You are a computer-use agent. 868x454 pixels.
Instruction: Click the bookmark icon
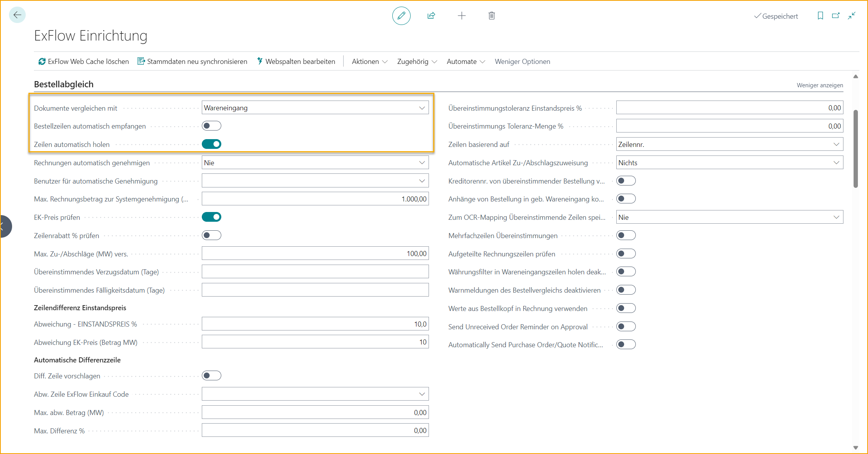[820, 16]
